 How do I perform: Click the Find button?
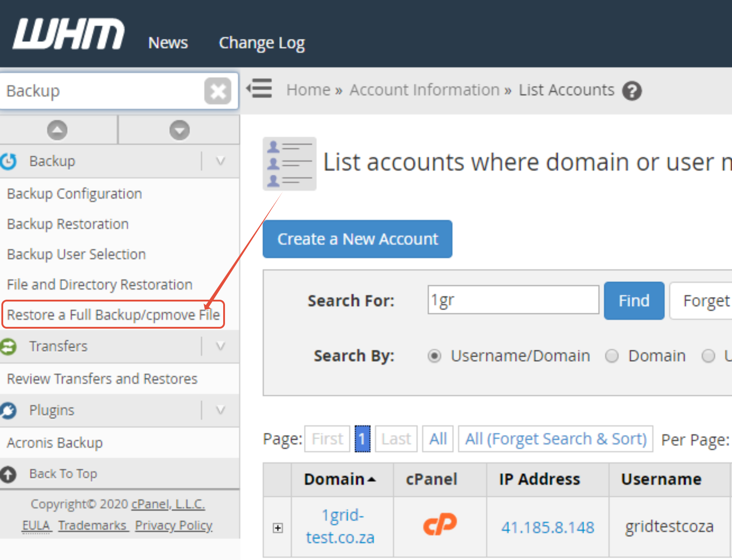tap(634, 301)
